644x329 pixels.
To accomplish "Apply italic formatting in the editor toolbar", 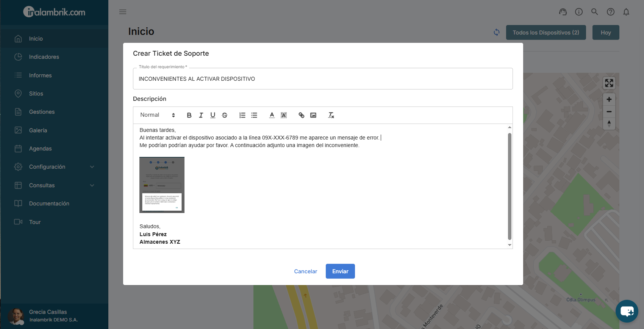I will coord(201,115).
